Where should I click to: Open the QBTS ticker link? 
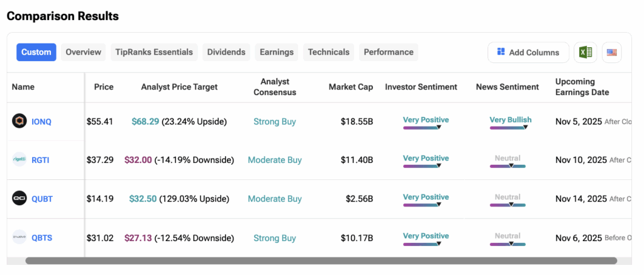[x=42, y=238]
